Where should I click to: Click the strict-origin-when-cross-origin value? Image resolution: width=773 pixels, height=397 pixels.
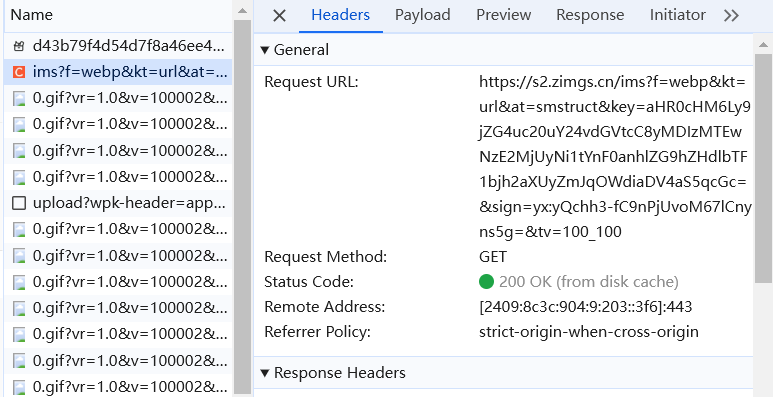point(589,332)
